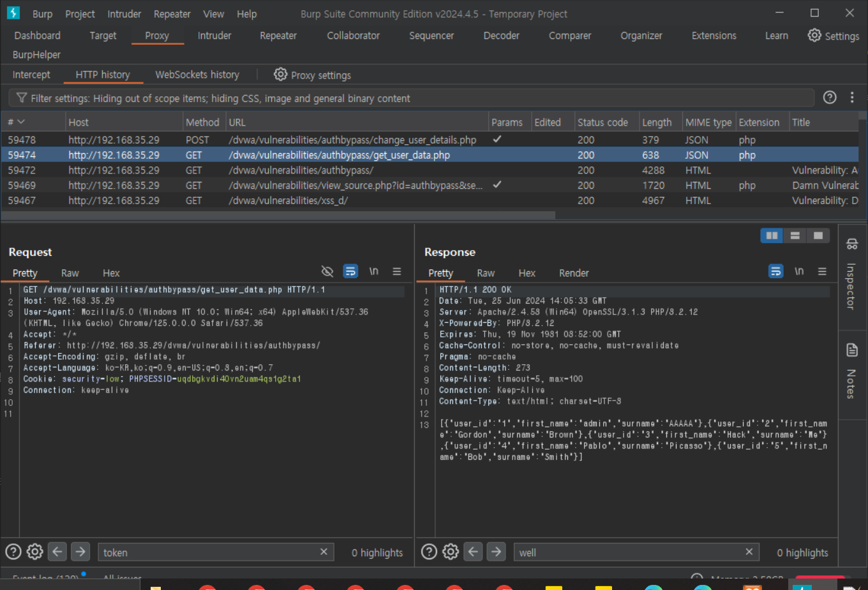This screenshot has height=590, width=868.
Task: Sort history by the # column arrow
Action: point(21,122)
